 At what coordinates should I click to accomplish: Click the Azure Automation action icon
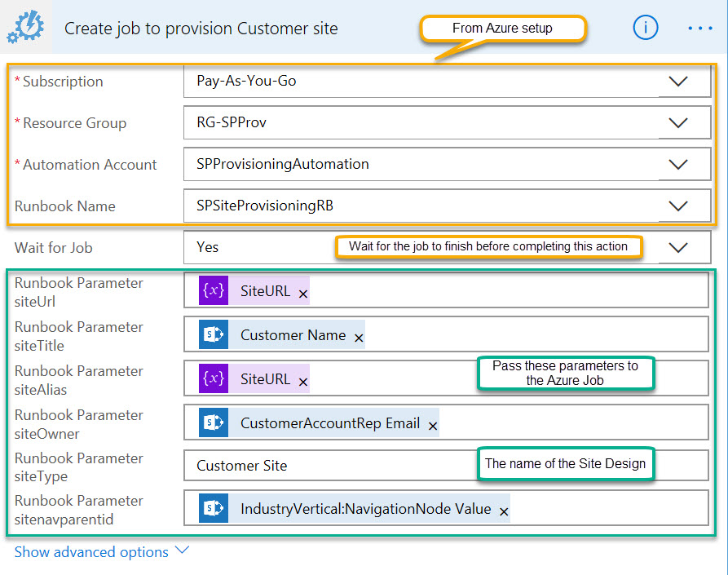click(x=25, y=27)
